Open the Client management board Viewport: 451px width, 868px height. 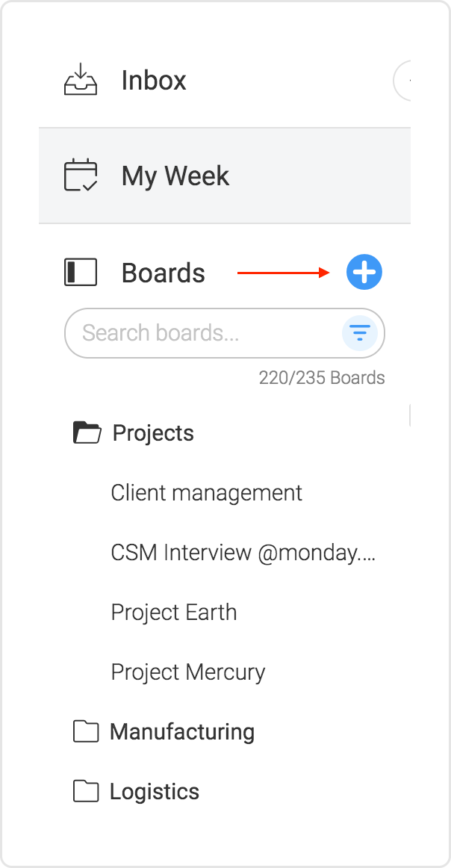[206, 493]
